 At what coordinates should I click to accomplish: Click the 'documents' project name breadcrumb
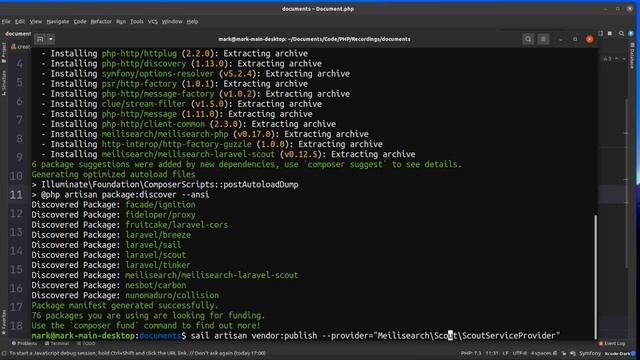click(18, 33)
